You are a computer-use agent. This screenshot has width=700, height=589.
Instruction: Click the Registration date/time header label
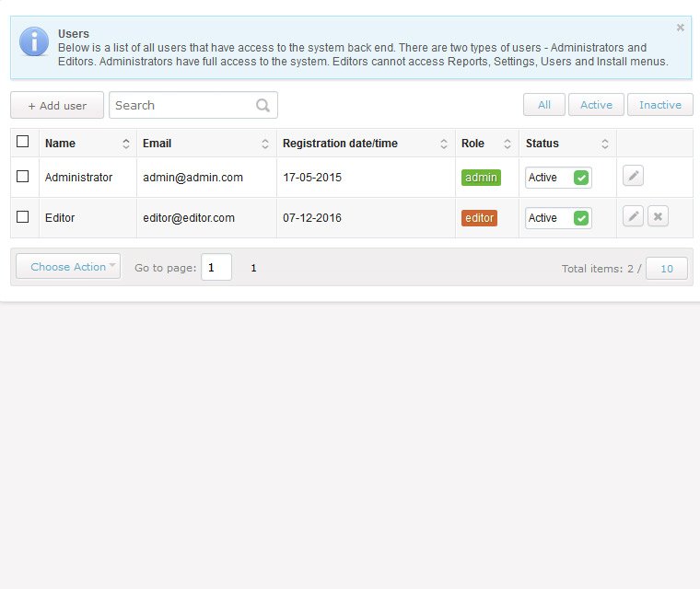pos(340,144)
